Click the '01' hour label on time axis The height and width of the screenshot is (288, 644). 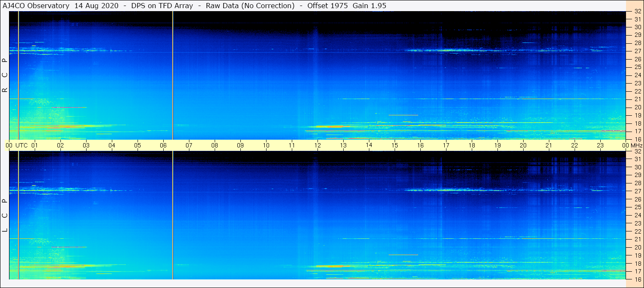click(x=35, y=145)
